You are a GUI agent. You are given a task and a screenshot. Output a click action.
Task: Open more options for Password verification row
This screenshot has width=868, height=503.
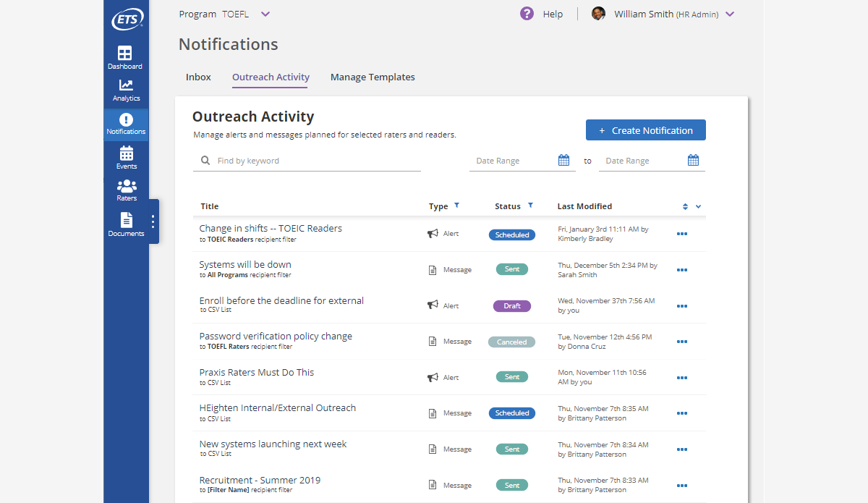point(681,342)
